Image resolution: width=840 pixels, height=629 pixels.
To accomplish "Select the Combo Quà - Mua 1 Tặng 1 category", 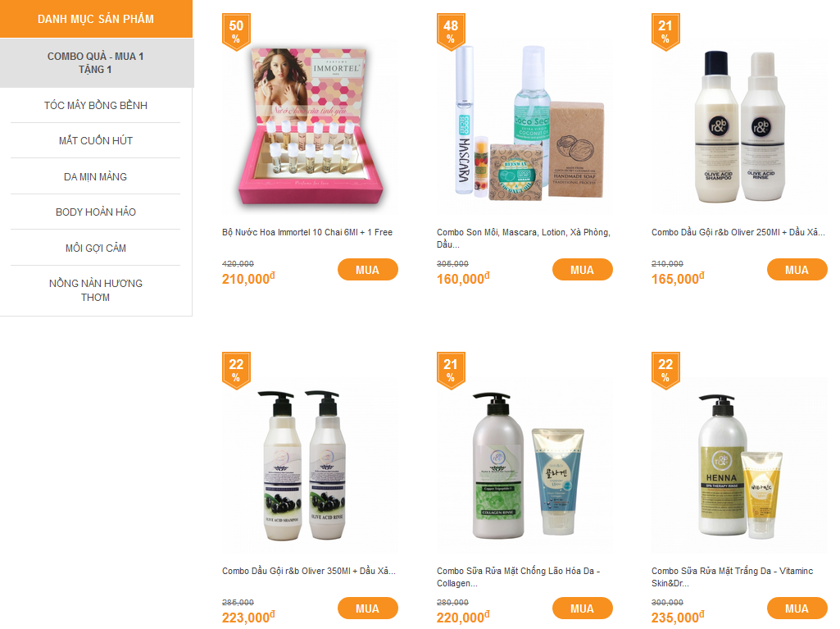I will pos(96,63).
